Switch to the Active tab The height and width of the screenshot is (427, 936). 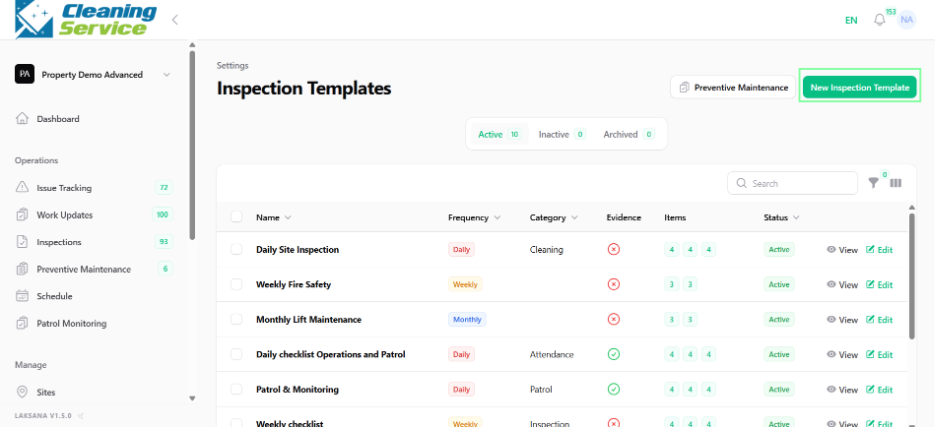click(x=500, y=134)
